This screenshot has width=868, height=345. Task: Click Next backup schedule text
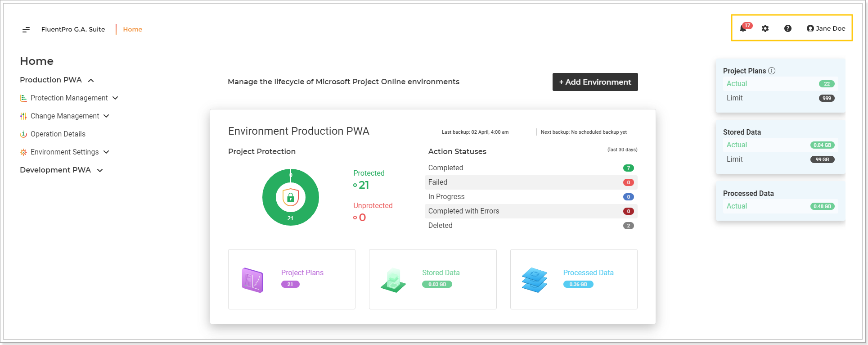tap(584, 132)
